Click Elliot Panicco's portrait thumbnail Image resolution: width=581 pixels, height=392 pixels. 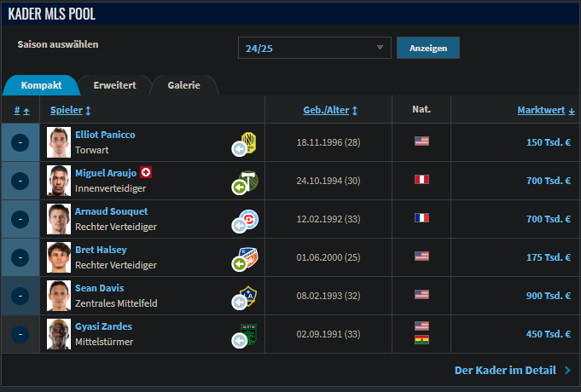[59, 142]
